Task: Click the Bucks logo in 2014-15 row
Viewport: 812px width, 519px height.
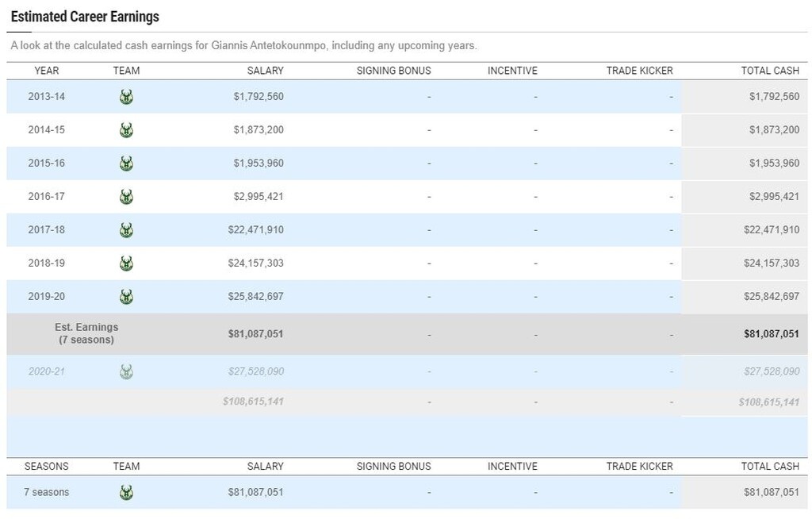Action: (x=126, y=130)
